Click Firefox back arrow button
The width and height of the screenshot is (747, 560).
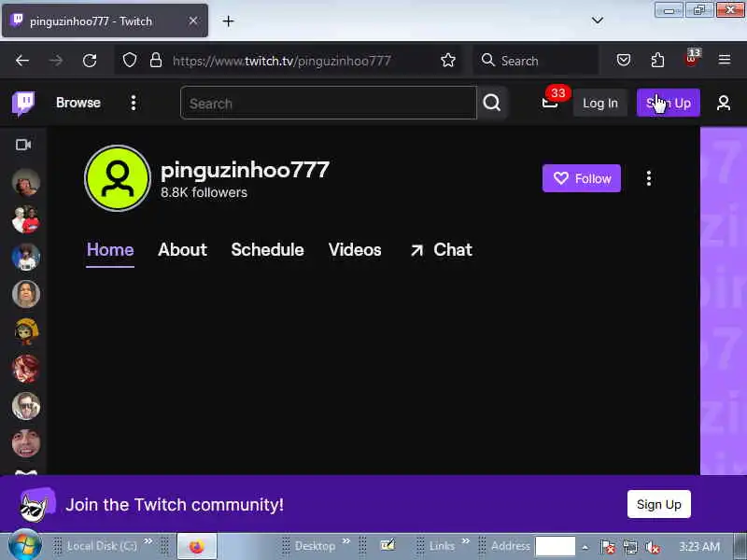(x=22, y=61)
